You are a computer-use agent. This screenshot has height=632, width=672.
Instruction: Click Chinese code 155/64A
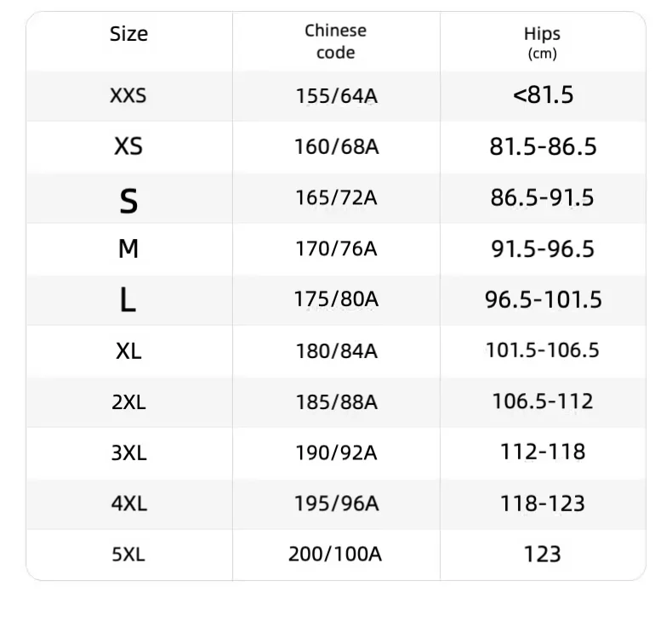click(335, 95)
